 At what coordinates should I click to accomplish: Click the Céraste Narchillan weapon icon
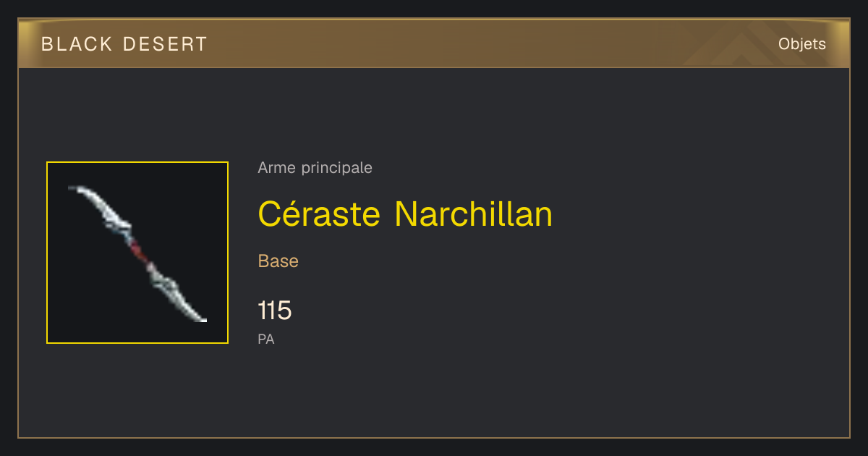137,253
